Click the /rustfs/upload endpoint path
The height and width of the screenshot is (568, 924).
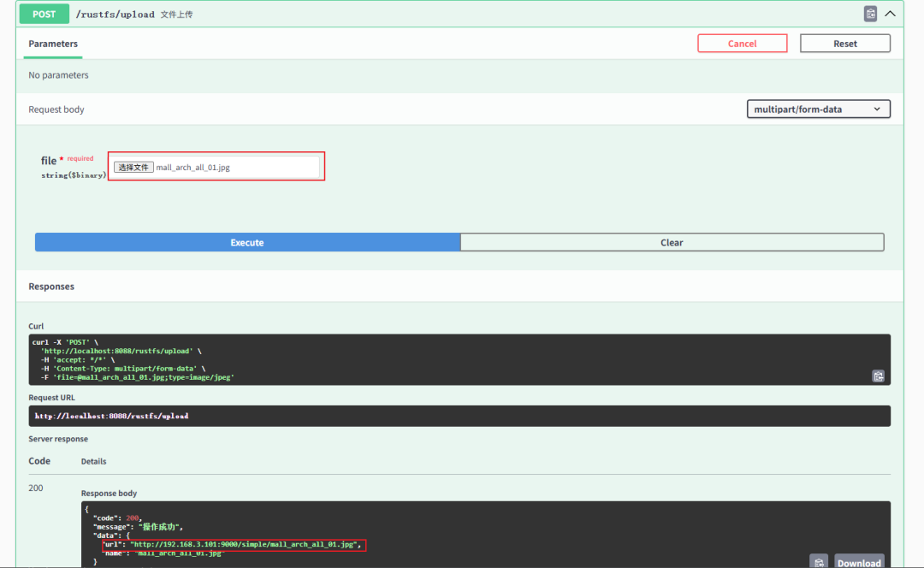[115, 15]
